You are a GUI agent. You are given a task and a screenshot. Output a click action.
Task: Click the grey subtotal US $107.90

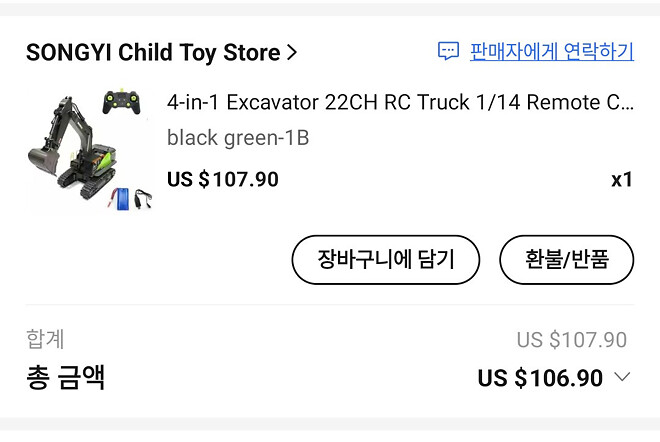(571, 340)
